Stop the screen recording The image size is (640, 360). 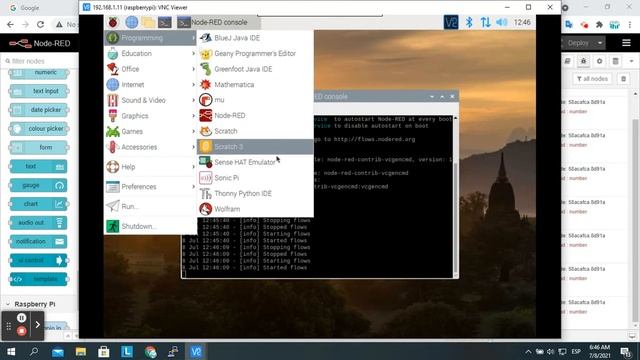click(22, 331)
